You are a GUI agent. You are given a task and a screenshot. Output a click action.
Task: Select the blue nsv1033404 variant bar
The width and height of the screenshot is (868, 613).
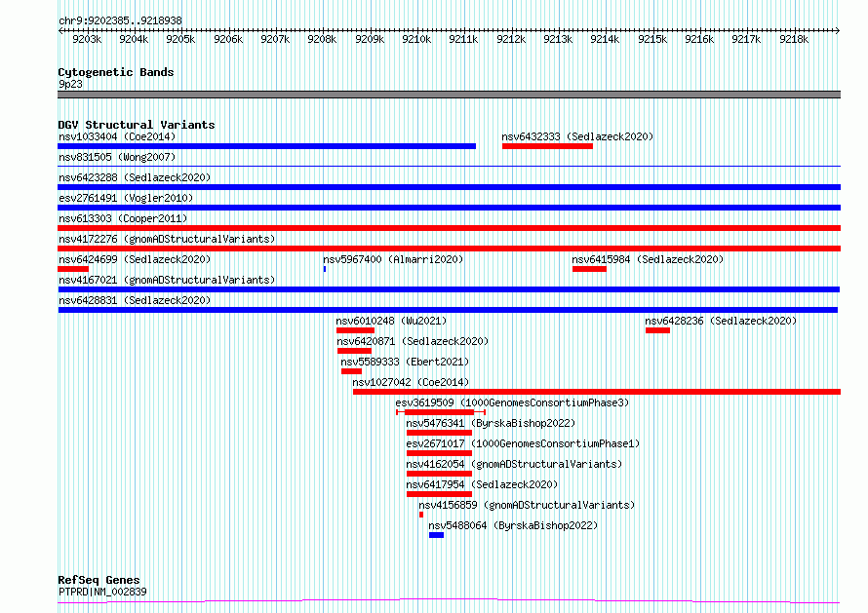267,146
